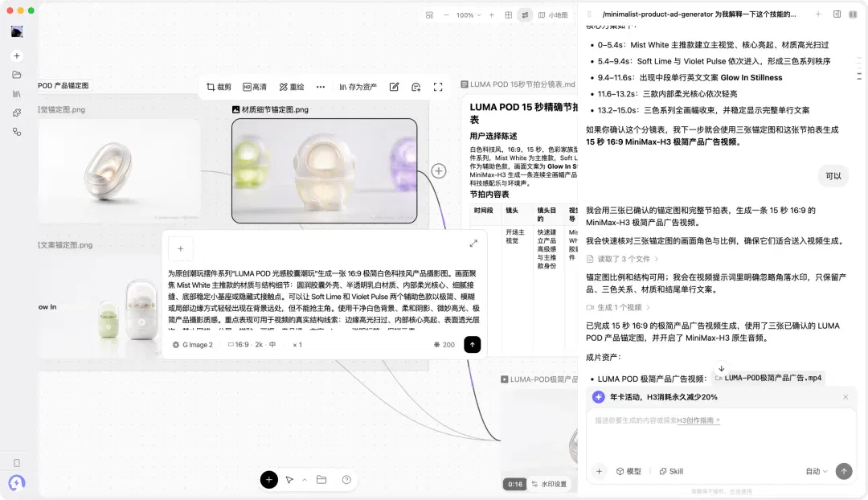Click the 水印设置 watermark settings button
Screen dimensions: 868x500
coord(549,484)
